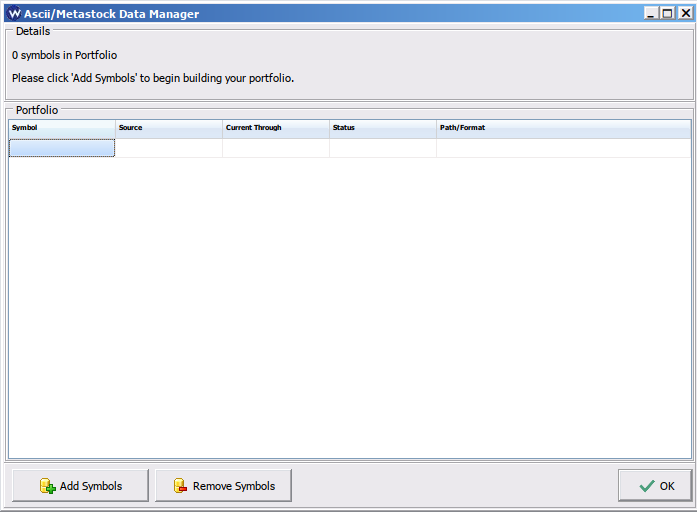
Task: Click the Add Symbols button
Action: pyautogui.click(x=80, y=485)
